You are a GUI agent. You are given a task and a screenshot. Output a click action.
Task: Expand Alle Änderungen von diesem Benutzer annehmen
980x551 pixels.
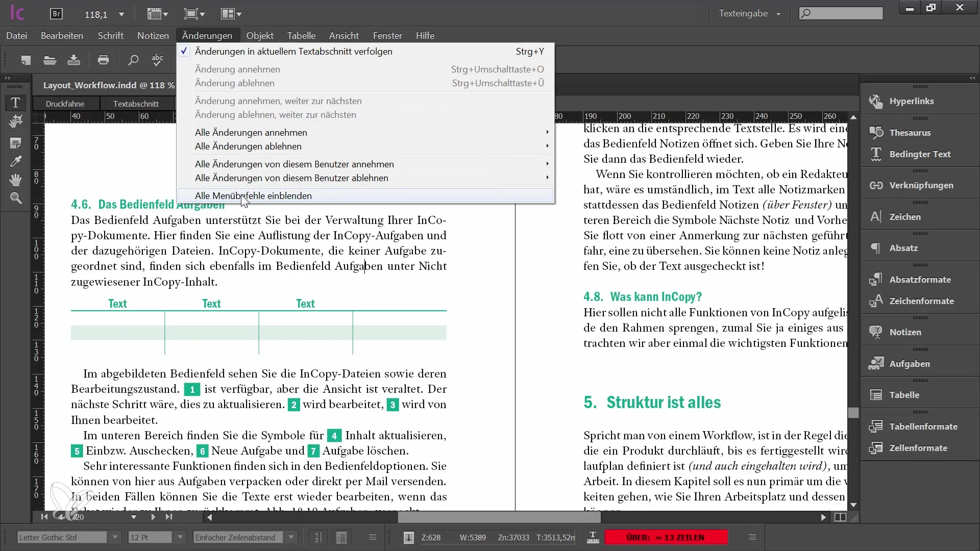547,163
